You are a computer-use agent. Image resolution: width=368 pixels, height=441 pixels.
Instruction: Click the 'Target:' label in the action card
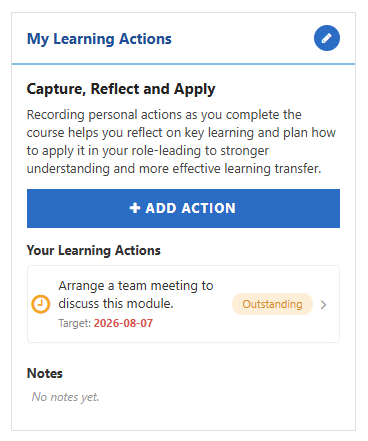[75, 323]
